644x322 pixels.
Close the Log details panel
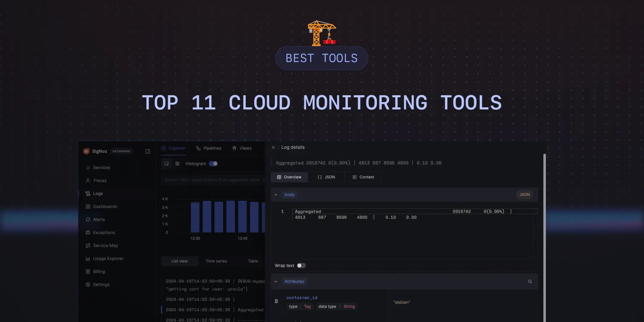273,148
